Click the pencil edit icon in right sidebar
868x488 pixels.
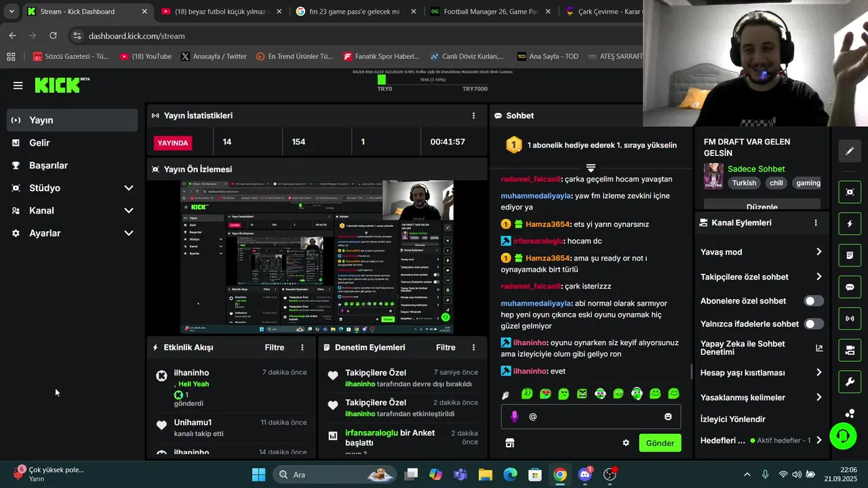[850, 151]
